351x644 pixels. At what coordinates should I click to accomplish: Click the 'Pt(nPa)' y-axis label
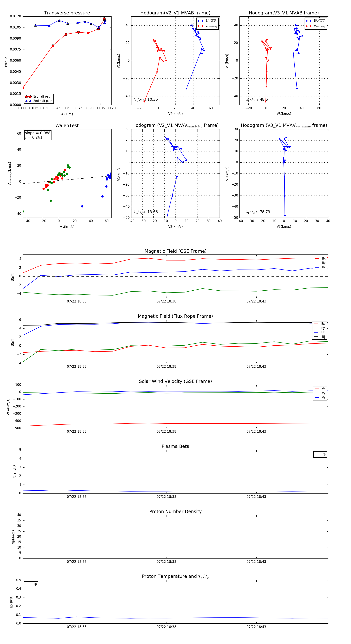tap(6, 61)
